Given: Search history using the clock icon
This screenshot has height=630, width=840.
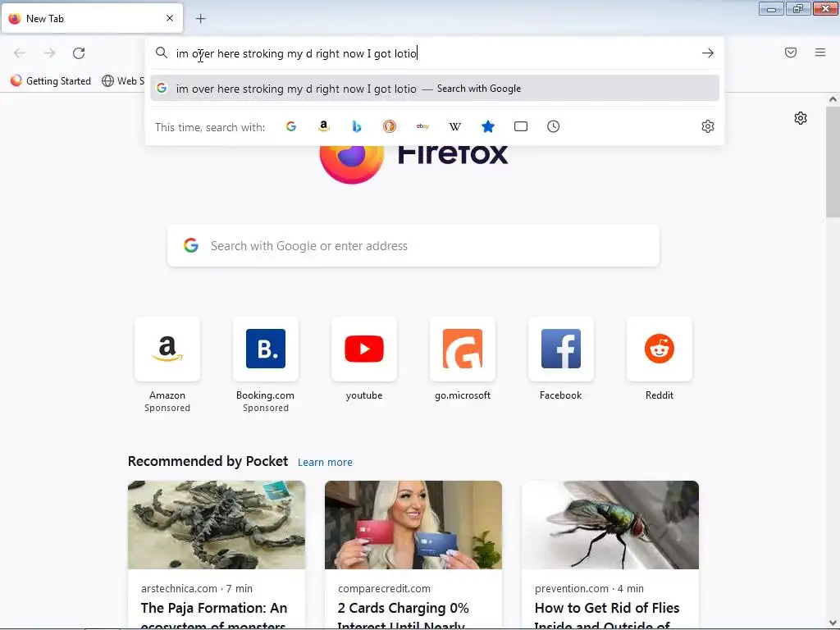Looking at the screenshot, I should (554, 126).
